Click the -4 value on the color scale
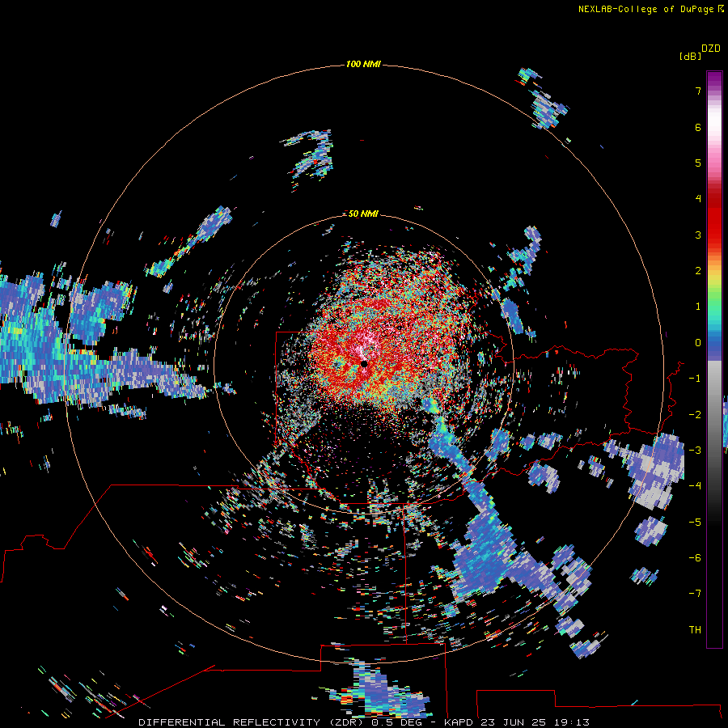The height and width of the screenshot is (728, 728). click(695, 486)
